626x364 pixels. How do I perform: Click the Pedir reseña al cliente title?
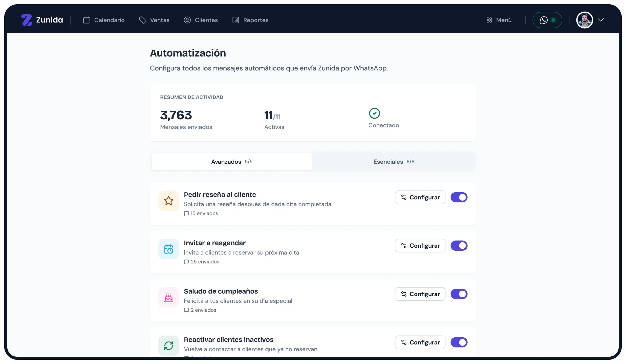(220, 195)
